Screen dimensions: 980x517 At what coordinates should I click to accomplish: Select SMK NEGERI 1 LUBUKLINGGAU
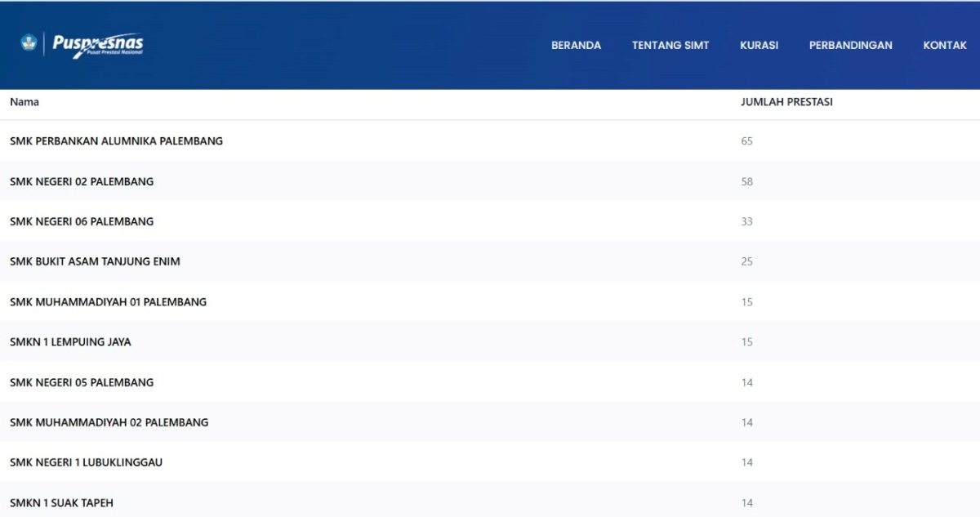coord(86,462)
